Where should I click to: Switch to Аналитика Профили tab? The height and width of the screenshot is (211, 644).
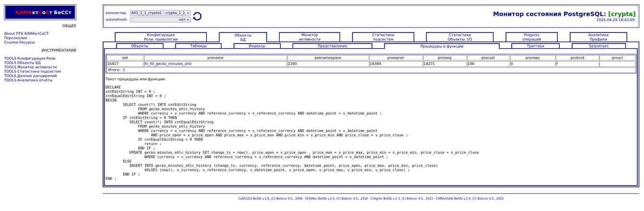click(598, 37)
